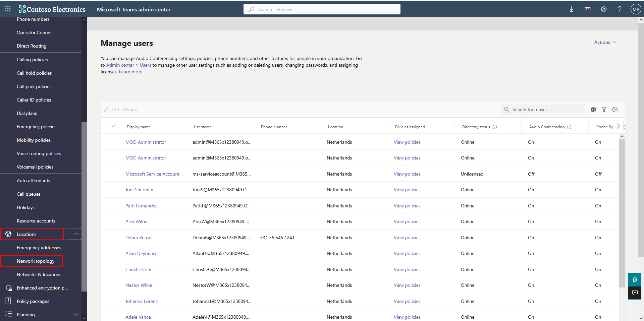Expand the Actions dropdown

pos(605,42)
